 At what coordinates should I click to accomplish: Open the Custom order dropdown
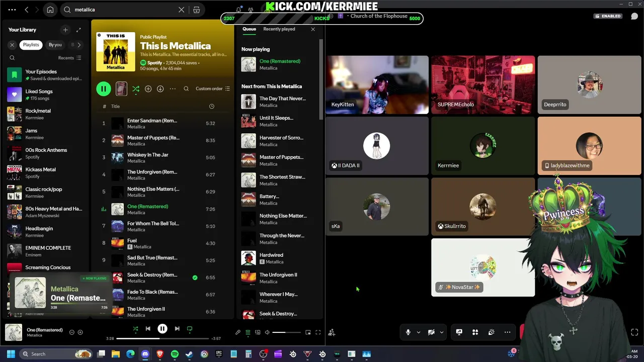(x=212, y=89)
